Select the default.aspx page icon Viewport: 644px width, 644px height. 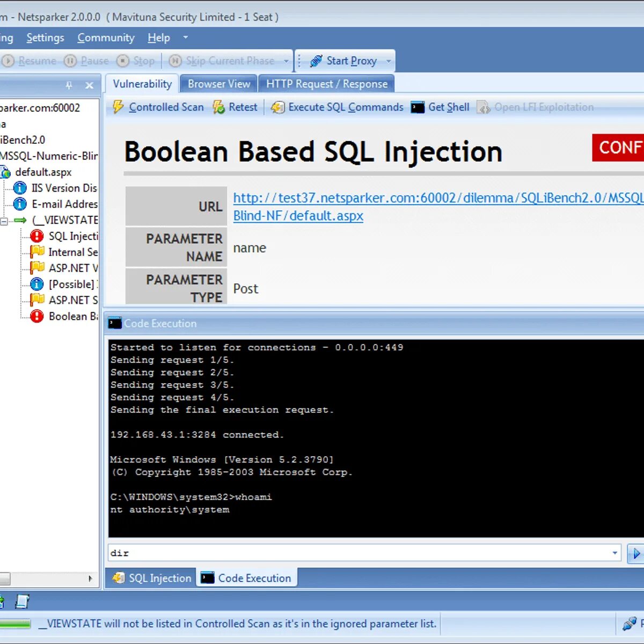tap(5, 172)
